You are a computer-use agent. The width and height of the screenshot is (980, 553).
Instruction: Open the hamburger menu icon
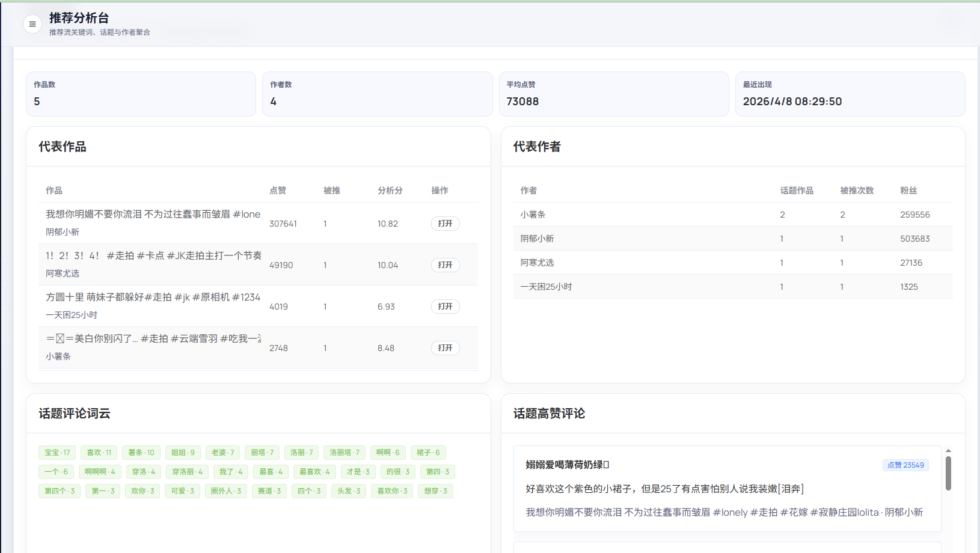click(x=32, y=24)
